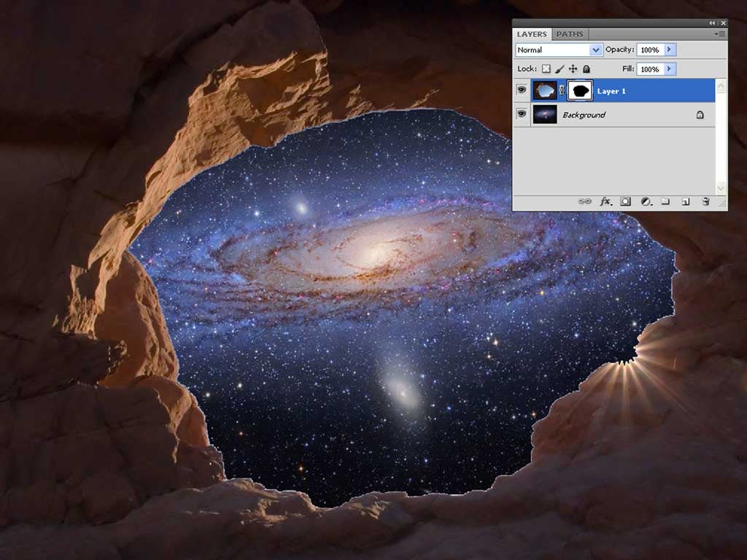747x560 pixels.
Task: Open the Layers panel options menu
Action: [x=719, y=34]
